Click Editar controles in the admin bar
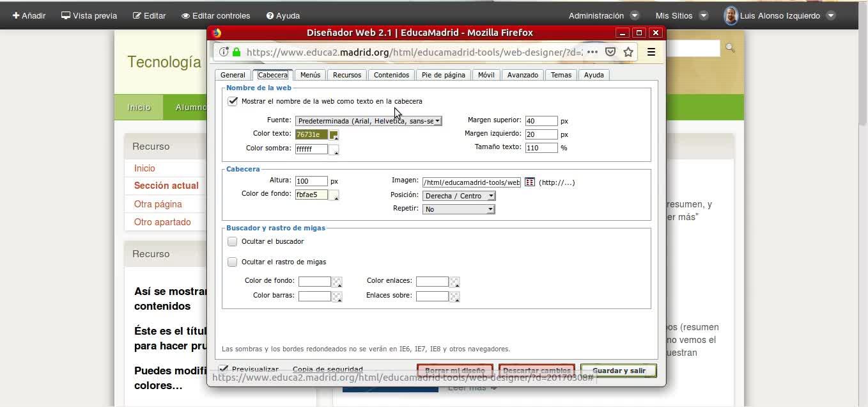This screenshot has width=868, height=407. point(216,15)
